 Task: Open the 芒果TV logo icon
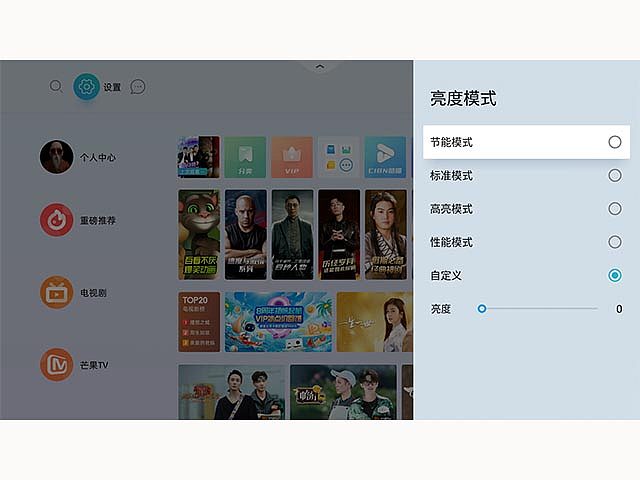click(x=56, y=364)
